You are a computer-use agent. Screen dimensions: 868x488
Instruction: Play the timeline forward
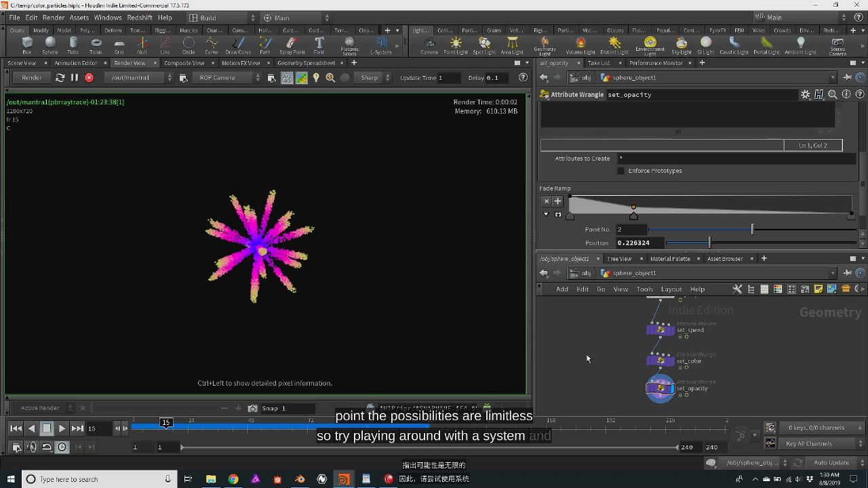[x=62, y=428]
